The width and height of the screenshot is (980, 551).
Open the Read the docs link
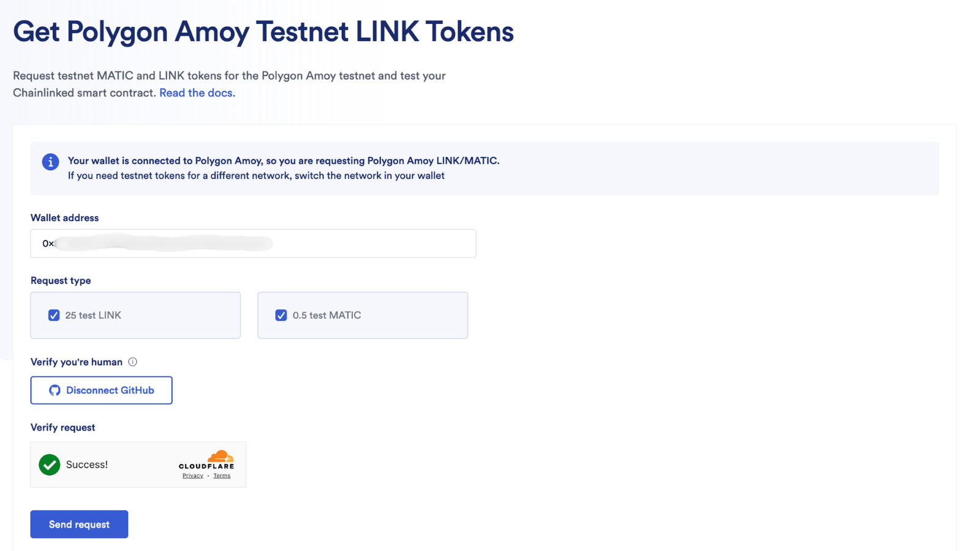click(x=195, y=92)
